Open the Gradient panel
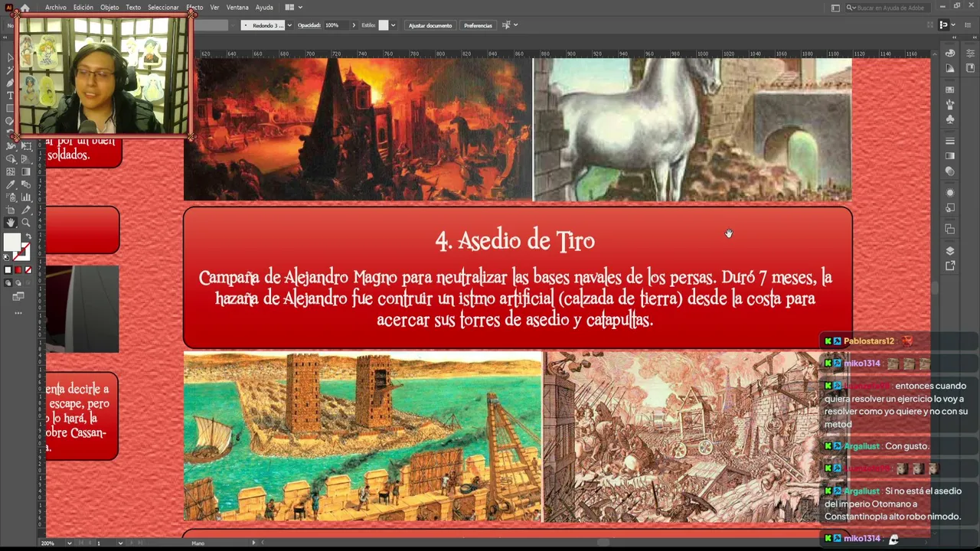 point(950,156)
